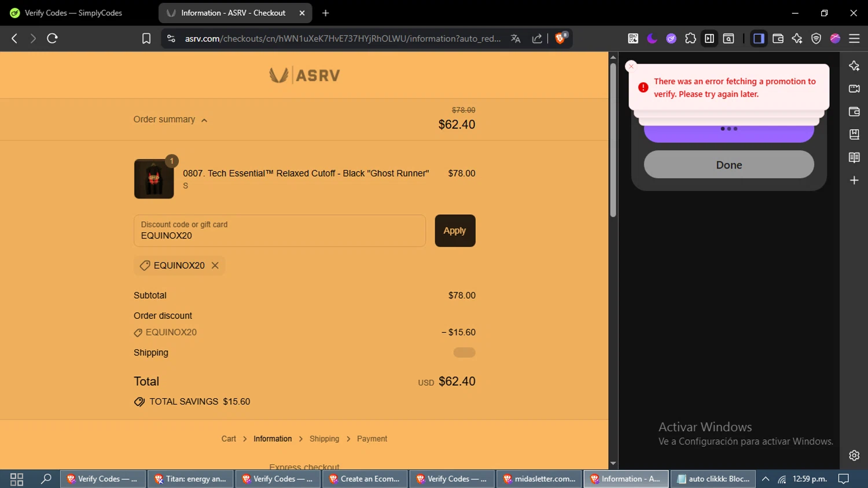Open Windows Task View
This screenshot has height=488, width=868.
17,479
